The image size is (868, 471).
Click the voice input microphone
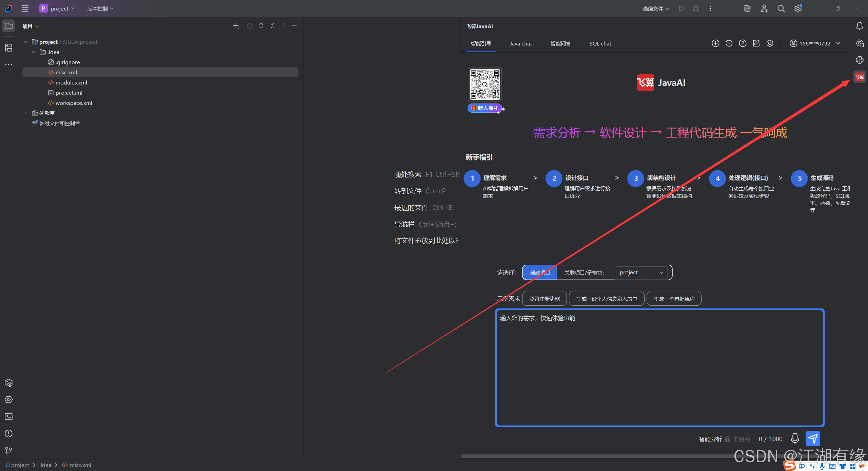tap(795, 438)
